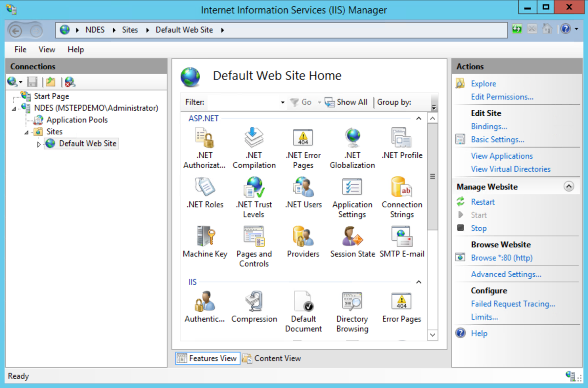Collapse the ASP.NET group
The height and width of the screenshot is (388, 588).
tap(419, 118)
